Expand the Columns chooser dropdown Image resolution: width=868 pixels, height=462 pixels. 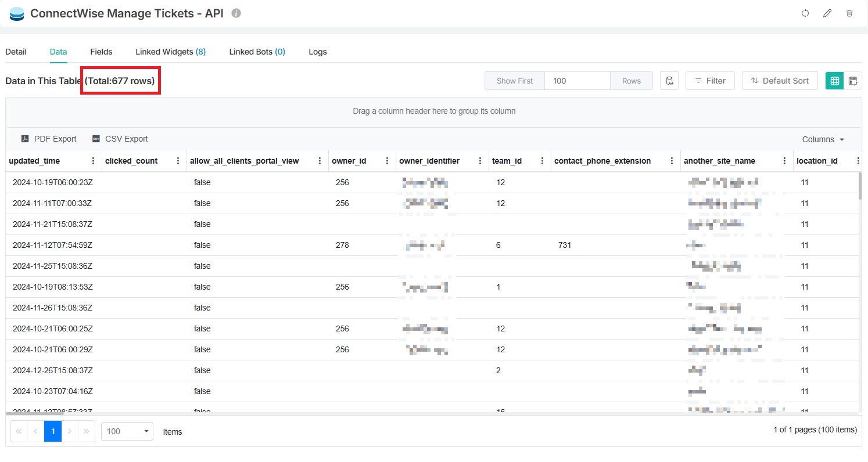(823, 139)
